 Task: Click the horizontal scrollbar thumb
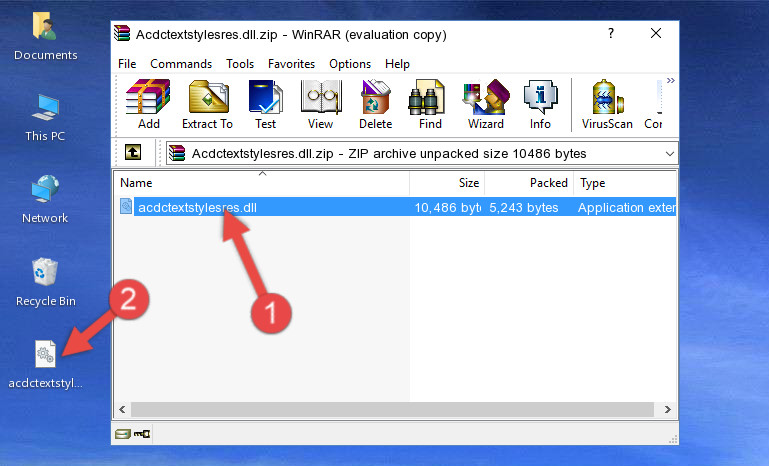pyautogui.click(x=392, y=409)
